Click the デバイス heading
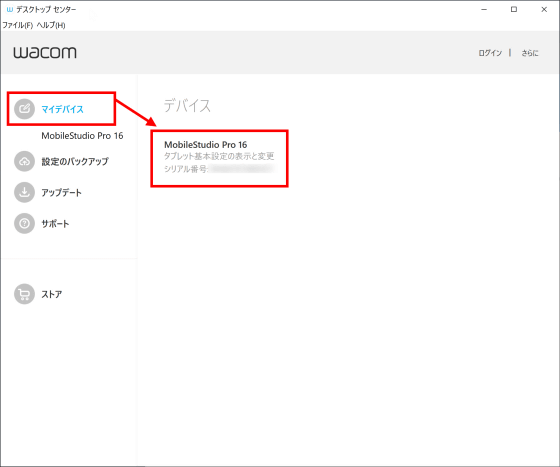The width and height of the screenshot is (560, 467). 187,106
